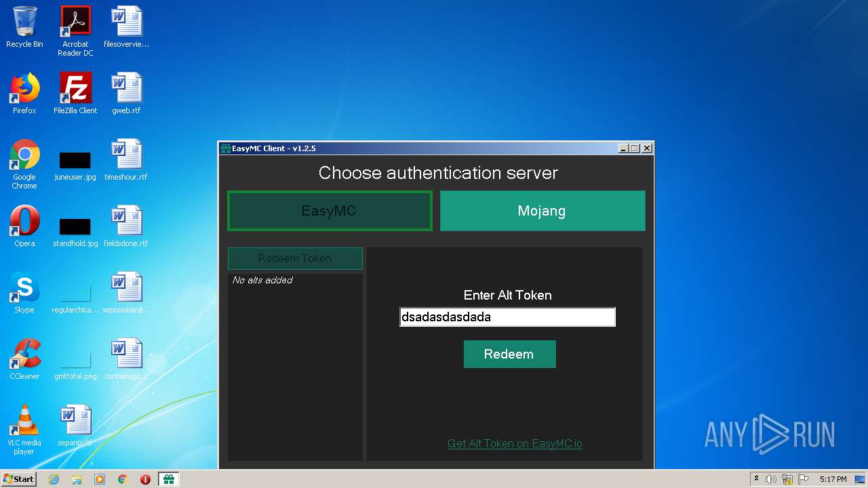Click Show Desktop taskbar edge button
Viewport: 868px width, 488px height.
[861, 479]
